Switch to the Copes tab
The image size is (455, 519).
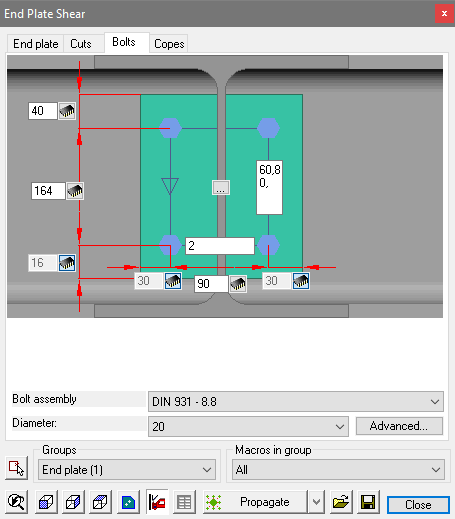(169, 44)
